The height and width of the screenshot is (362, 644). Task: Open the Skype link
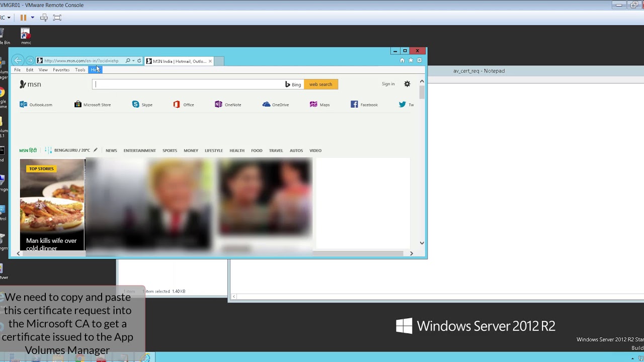click(x=142, y=105)
